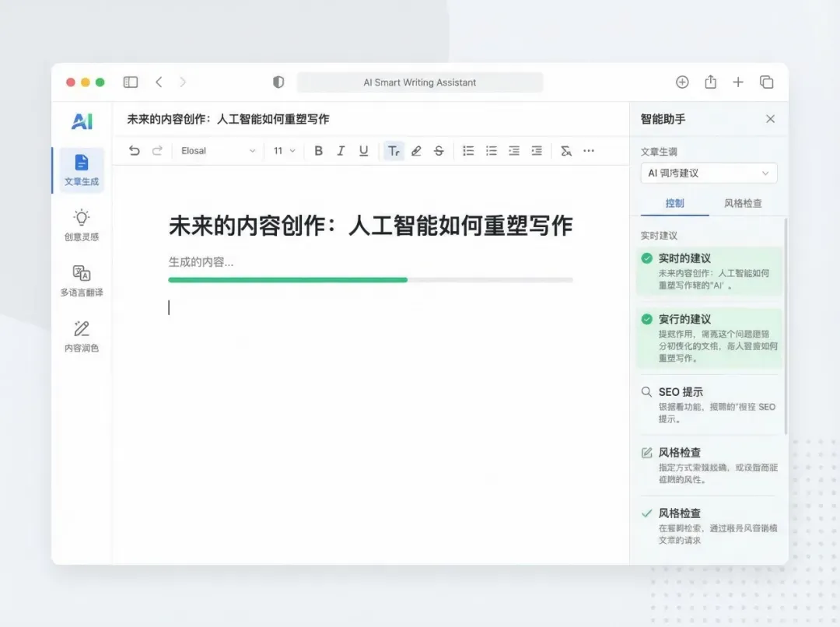The image size is (840, 627).
Task: Open the 风格检查 item with edit icon
Action: [709, 465]
